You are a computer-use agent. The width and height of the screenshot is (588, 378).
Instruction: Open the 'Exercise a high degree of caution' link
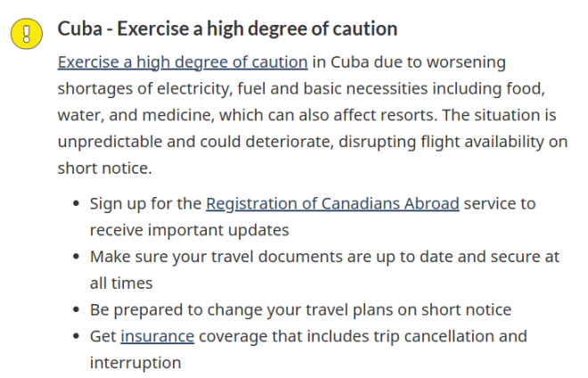point(183,62)
